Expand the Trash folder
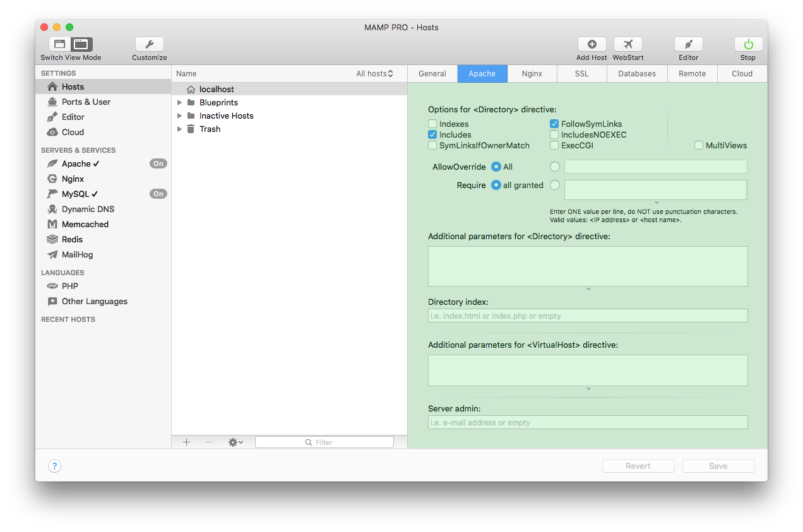The width and height of the screenshot is (803, 532). coord(179,129)
